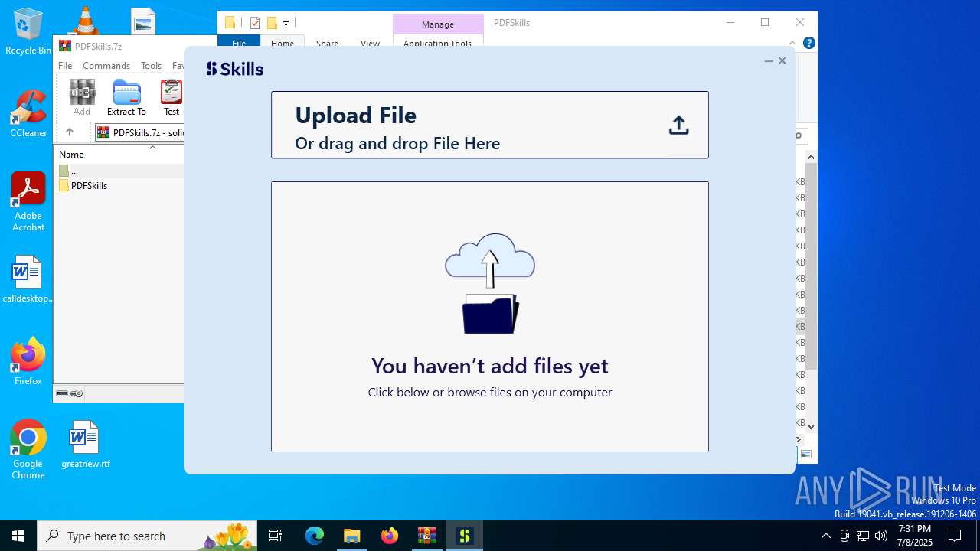Image resolution: width=980 pixels, height=551 pixels.
Task: Show hidden system tray icons
Action: point(825,536)
